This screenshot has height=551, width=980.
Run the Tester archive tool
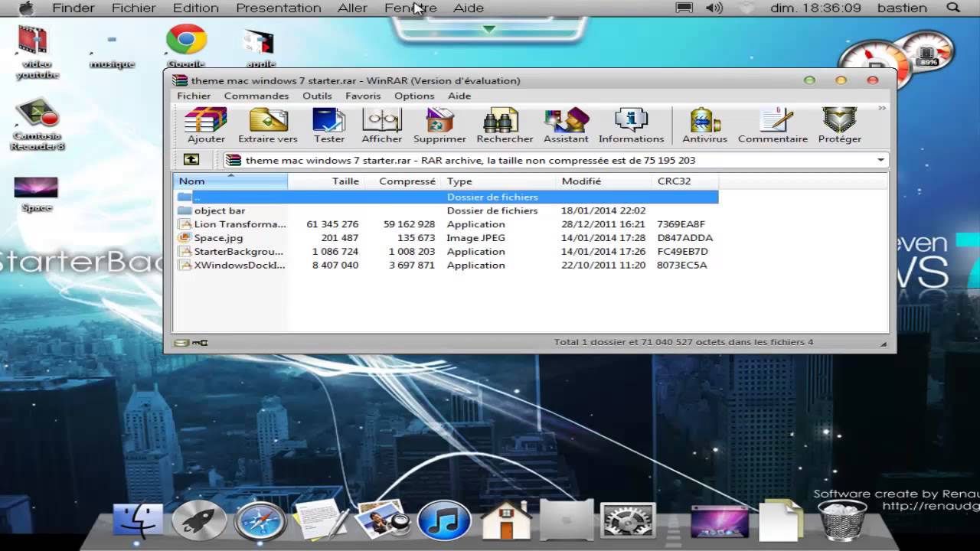[x=329, y=126]
